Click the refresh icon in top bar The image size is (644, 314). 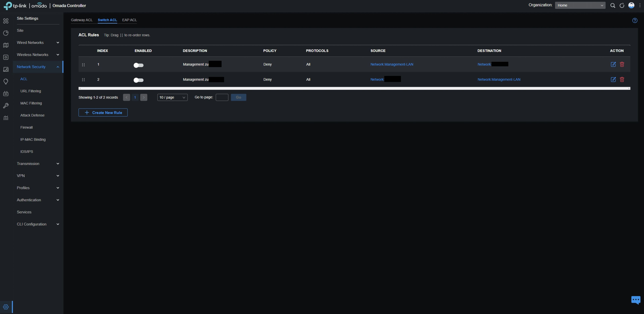click(x=622, y=6)
